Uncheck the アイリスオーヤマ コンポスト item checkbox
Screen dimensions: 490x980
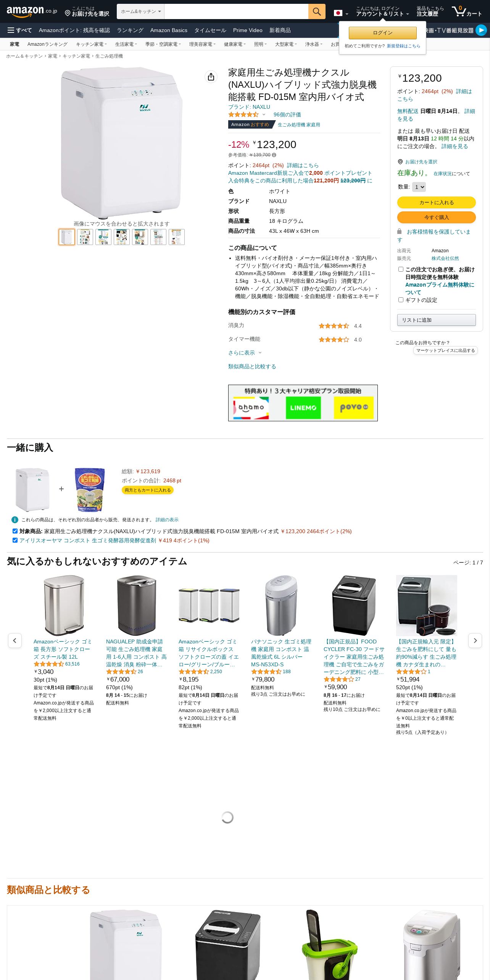[x=15, y=540]
